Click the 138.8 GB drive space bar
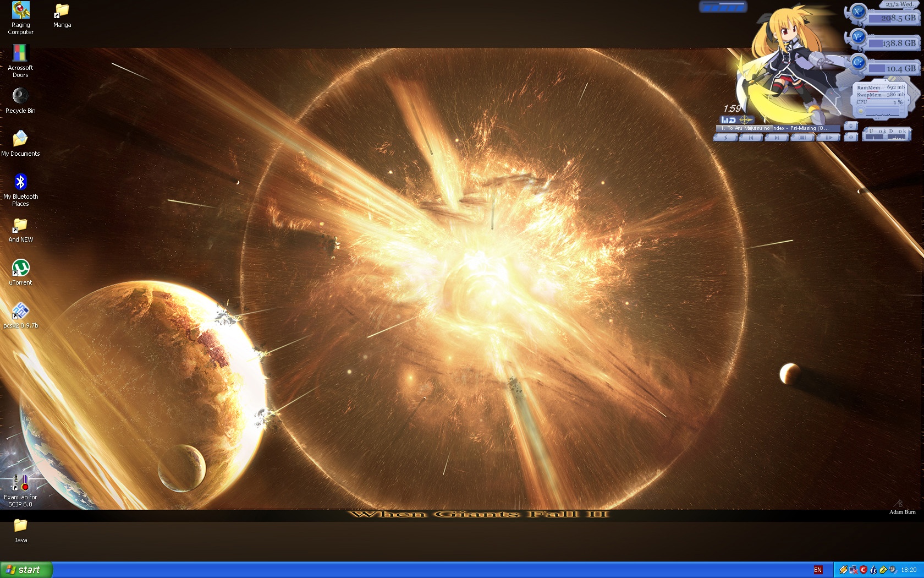Screen dimensions: 924x578 pos(893,43)
